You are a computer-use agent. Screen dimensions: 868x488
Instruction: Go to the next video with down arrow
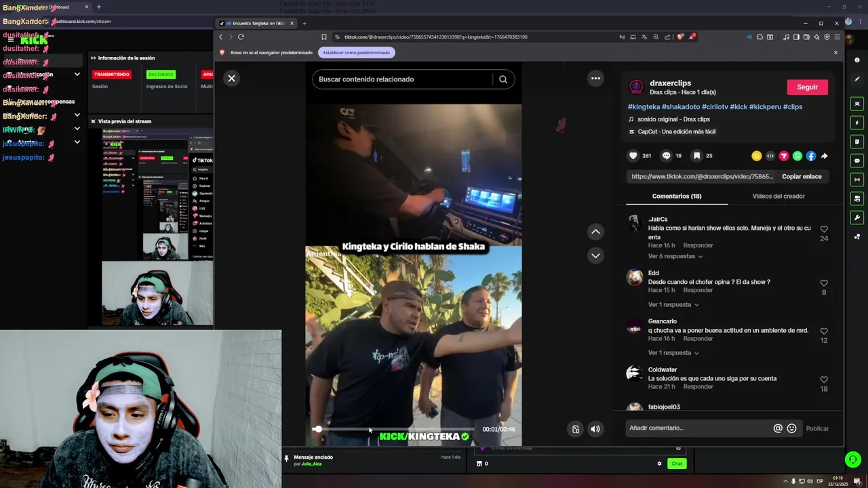coord(595,256)
